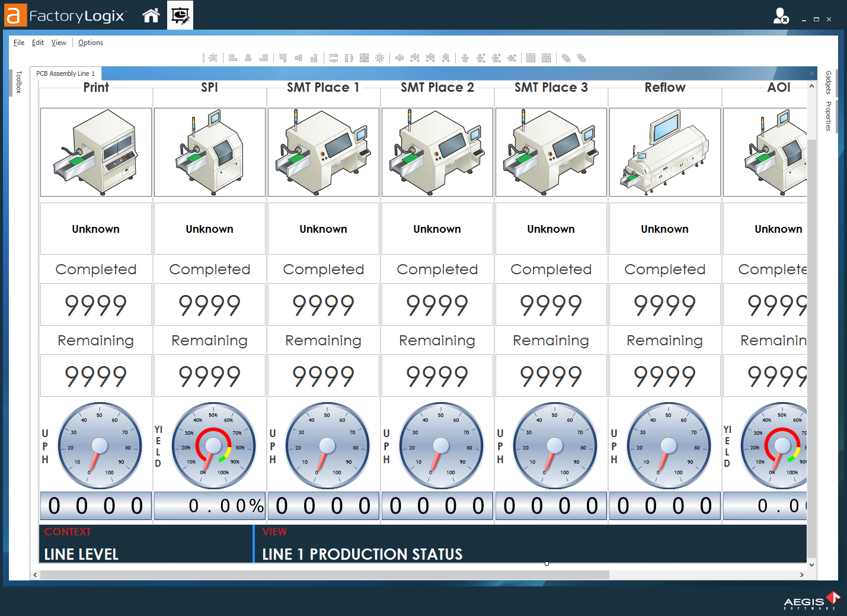847x616 pixels.
Task: Select the PCB Assembly Line 1 tab
Action: (65, 73)
